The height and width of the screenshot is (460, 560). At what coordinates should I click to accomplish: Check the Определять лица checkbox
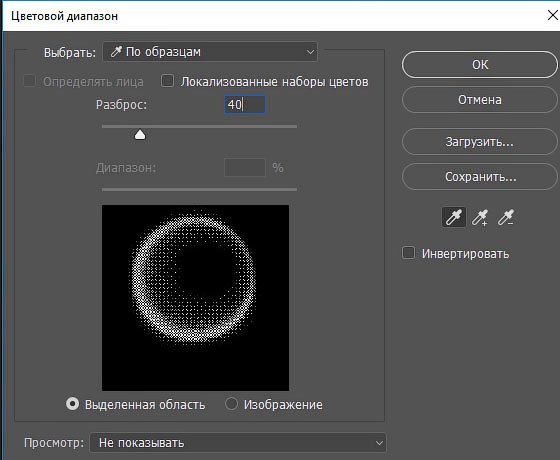29,81
